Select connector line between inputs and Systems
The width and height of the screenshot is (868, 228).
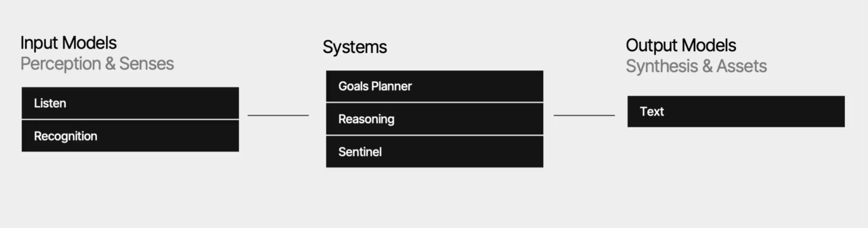click(x=278, y=115)
